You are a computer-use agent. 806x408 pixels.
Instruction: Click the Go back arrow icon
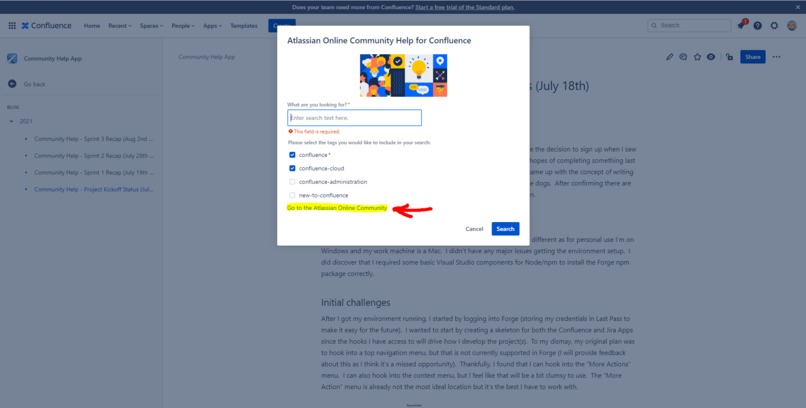[12, 84]
